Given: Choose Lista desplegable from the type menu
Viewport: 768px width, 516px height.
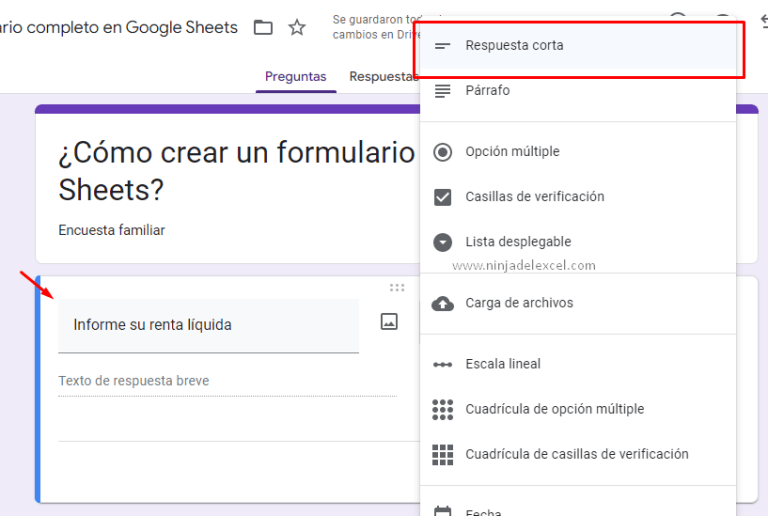Looking at the screenshot, I should click(518, 242).
